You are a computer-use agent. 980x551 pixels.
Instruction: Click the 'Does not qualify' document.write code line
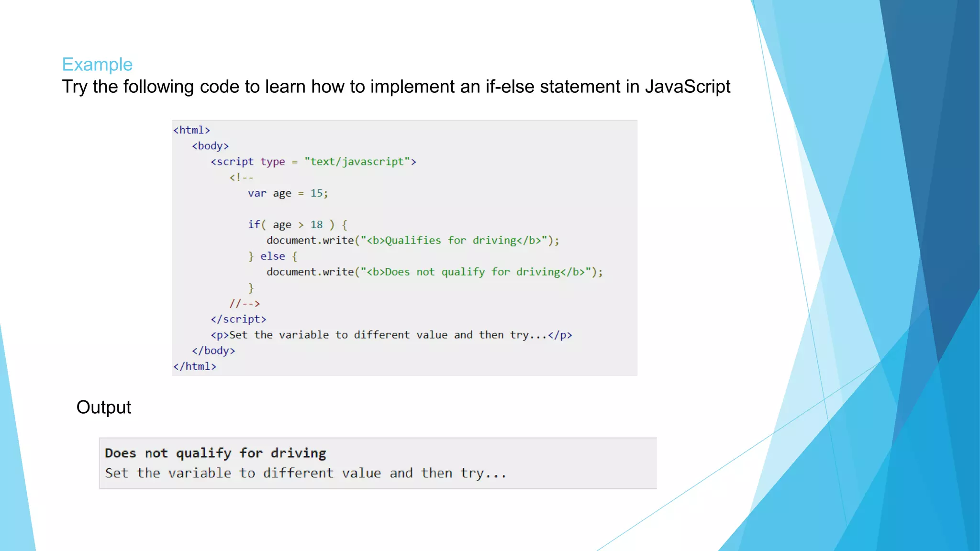434,272
